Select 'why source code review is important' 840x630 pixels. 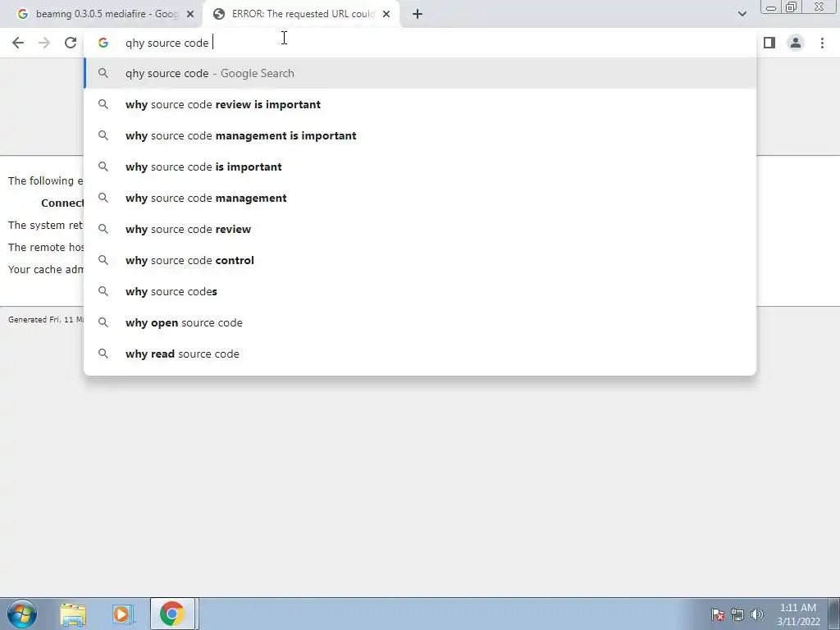420,104
